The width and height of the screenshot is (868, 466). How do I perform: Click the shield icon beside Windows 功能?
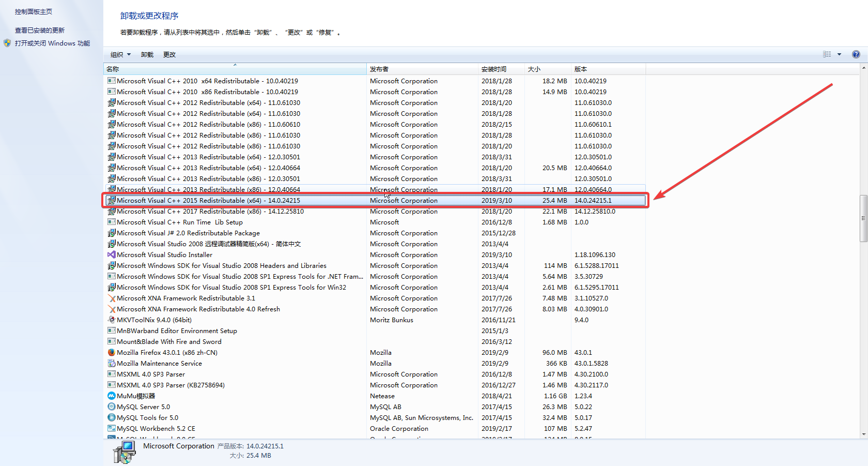[7, 43]
